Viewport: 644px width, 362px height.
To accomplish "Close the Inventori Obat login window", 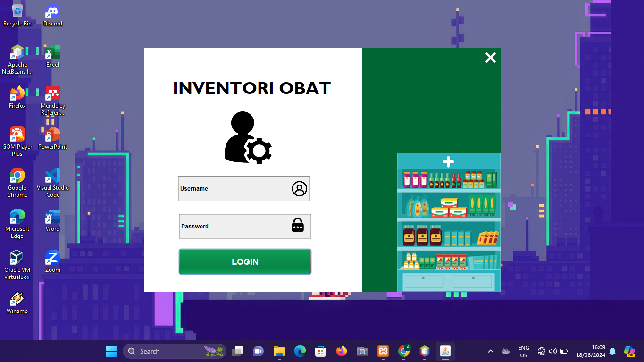I will (x=491, y=58).
